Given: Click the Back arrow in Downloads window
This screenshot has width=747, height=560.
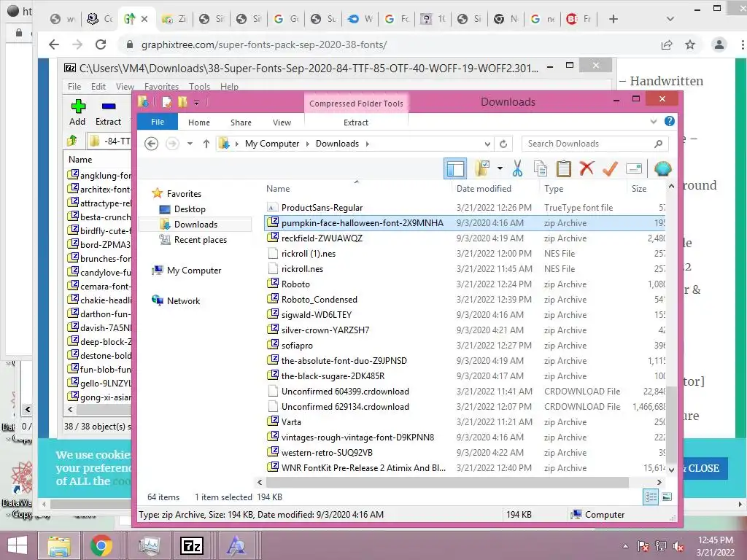Looking at the screenshot, I should (x=152, y=144).
